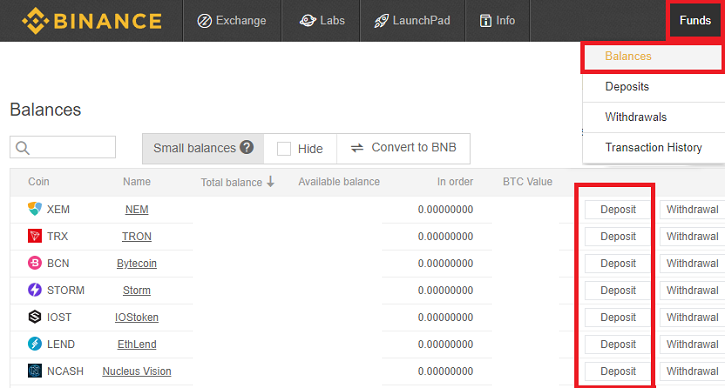This screenshot has width=725, height=388.
Task: Click the STORM ticker text
Action: tap(66, 290)
